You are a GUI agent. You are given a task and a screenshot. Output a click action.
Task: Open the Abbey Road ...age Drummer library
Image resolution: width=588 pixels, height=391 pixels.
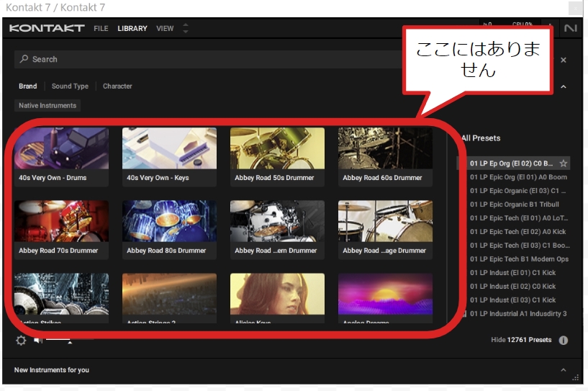tap(386, 230)
